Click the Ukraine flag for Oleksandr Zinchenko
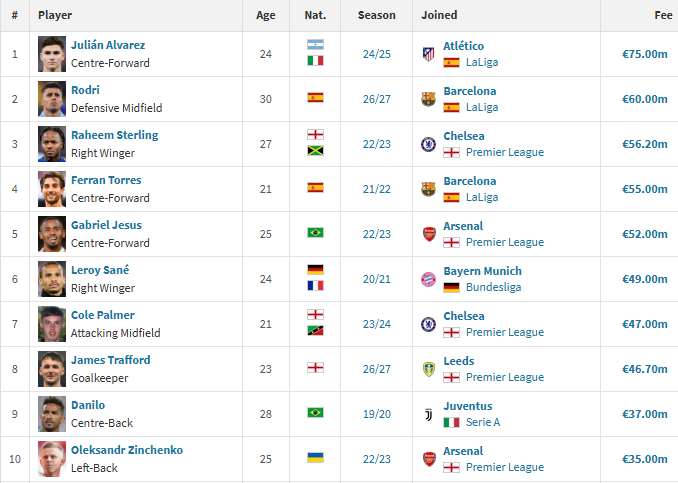Viewport: 678px width, 483px height. (315, 457)
